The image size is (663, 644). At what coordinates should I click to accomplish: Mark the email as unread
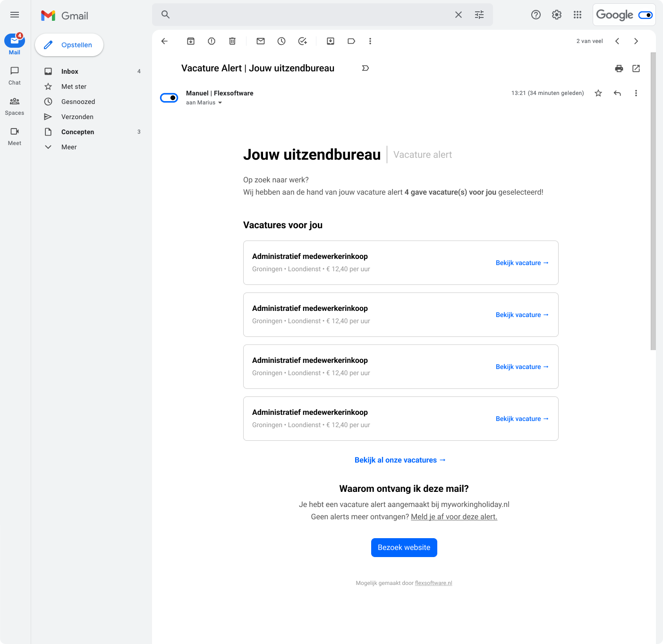260,41
